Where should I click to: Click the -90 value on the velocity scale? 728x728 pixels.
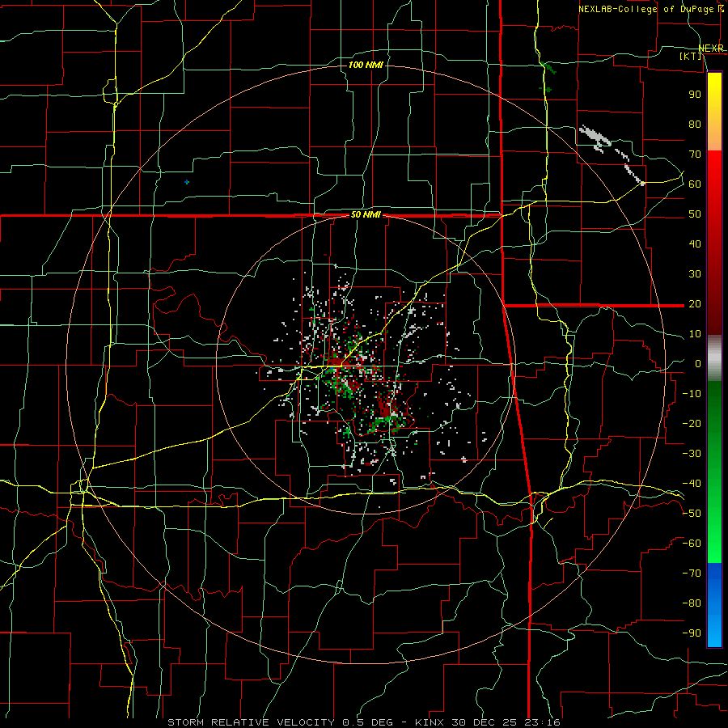pos(692,633)
